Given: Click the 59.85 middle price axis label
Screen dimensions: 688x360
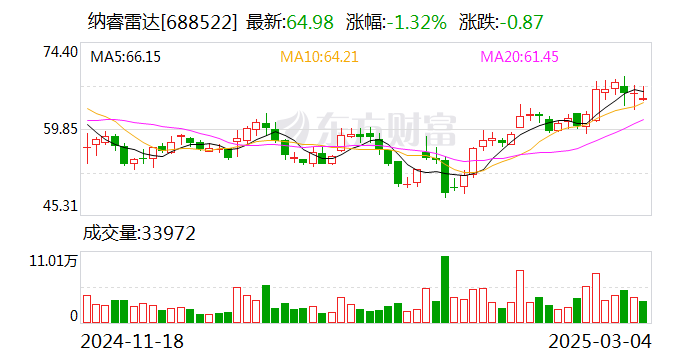Looking at the screenshot, I should [x=60, y=129].
